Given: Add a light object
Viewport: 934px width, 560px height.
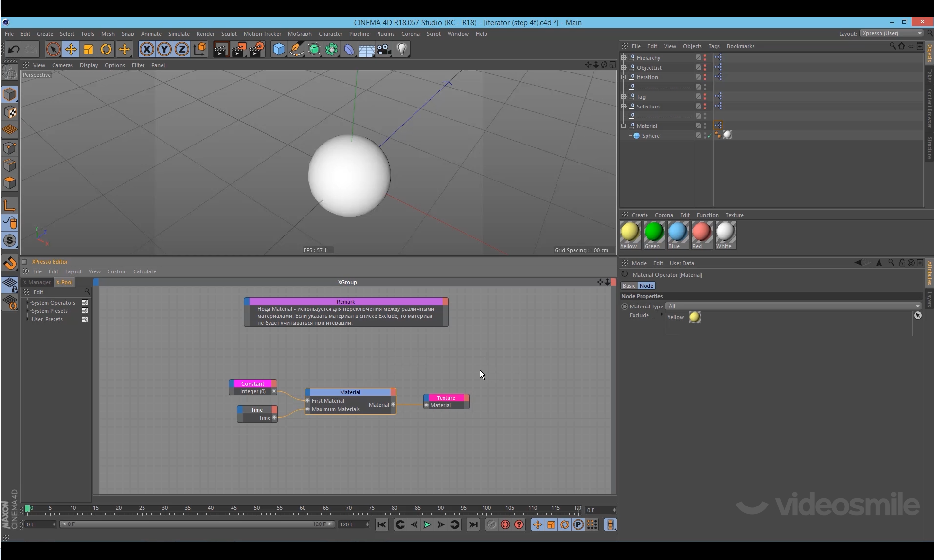Looking at the screenshot, I should click(402, 49).
